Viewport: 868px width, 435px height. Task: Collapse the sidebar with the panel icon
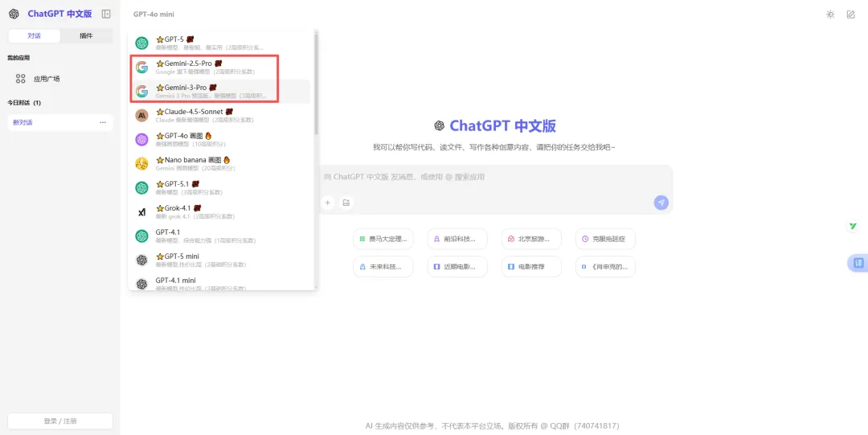[x=106, y=14]
